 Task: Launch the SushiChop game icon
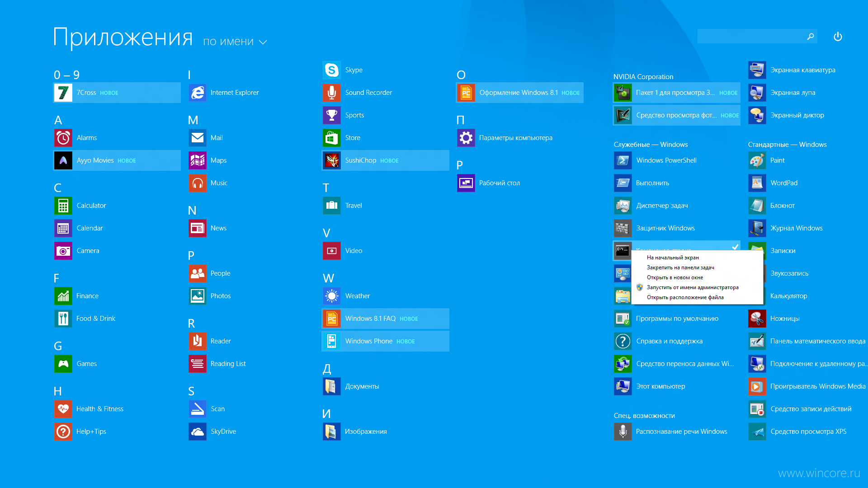pyautogui.click(x=332, y=160)
